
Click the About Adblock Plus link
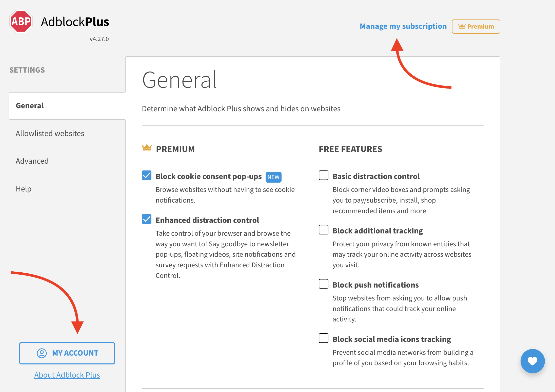tap(67, 375)
